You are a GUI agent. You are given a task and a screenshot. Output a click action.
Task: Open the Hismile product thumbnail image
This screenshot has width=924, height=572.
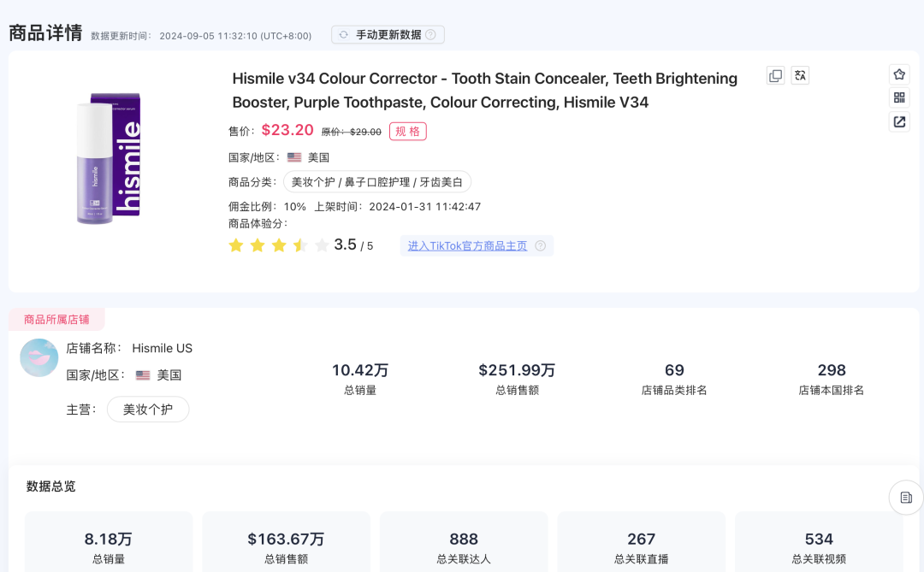click(x=109, y=158)
